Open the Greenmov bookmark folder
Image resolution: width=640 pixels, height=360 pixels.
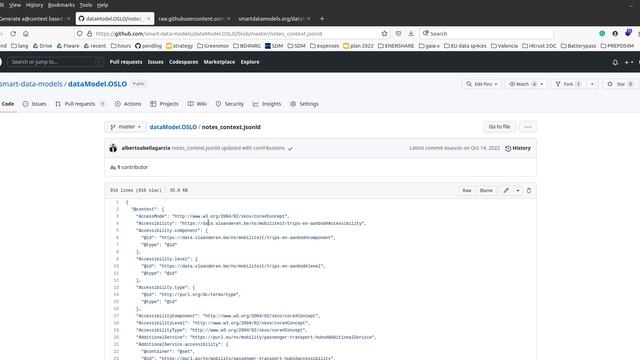(x=213, y=46)
